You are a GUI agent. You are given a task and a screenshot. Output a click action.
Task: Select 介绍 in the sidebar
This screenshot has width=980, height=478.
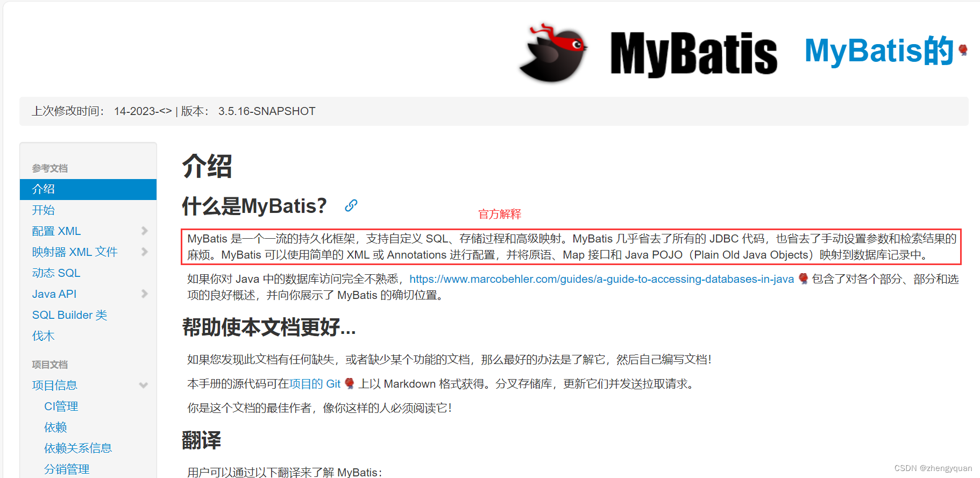88,189
